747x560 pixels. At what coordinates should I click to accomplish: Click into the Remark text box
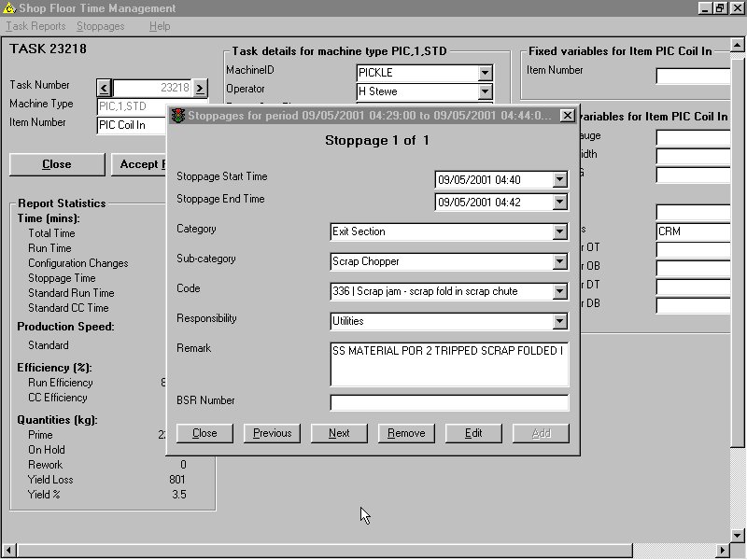(x=449, y=364)
